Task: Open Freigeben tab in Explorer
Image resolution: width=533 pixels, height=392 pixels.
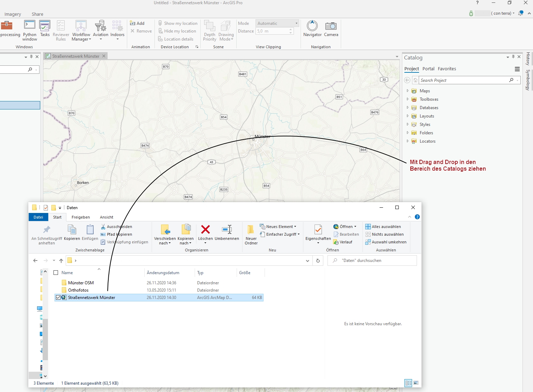Action: coord(81,217)
